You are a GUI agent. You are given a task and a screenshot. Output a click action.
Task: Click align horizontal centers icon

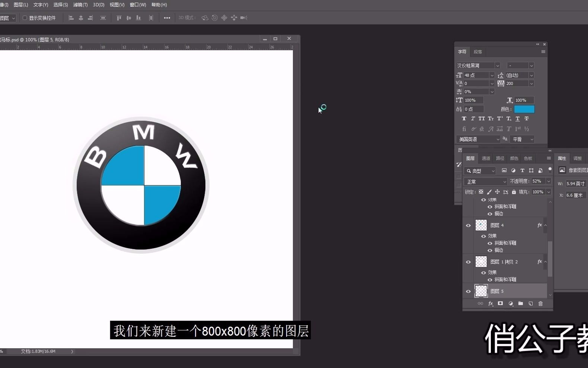click(x=81, y=18)
